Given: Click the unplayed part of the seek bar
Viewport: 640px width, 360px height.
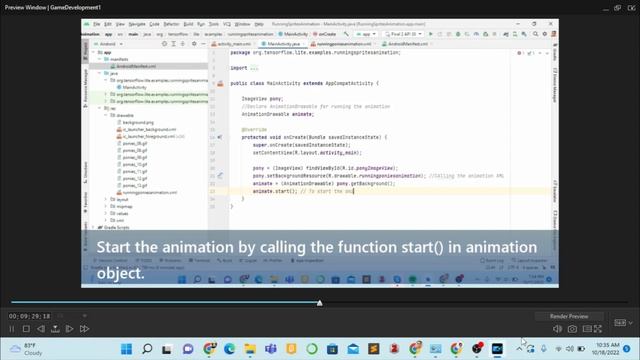Looking at the screenshot, I should [476, 302].
